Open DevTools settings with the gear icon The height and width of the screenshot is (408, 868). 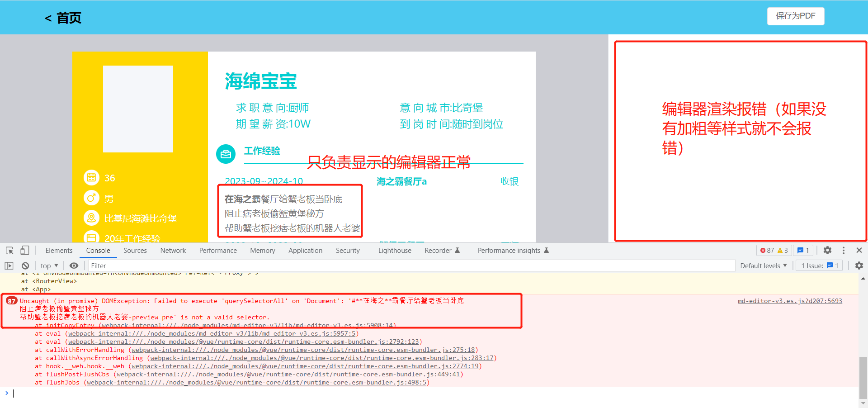pyautogui.click(x=827, y=250)
